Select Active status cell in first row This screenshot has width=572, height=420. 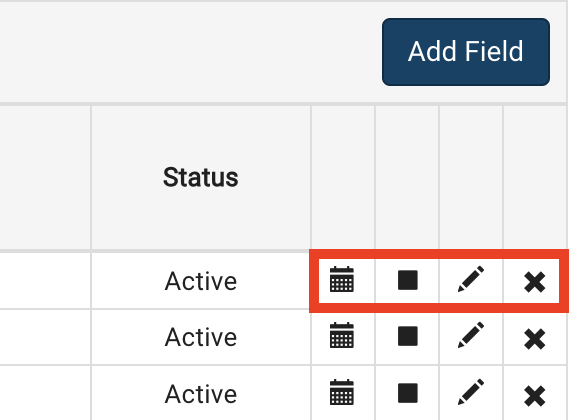click(201, 281)
